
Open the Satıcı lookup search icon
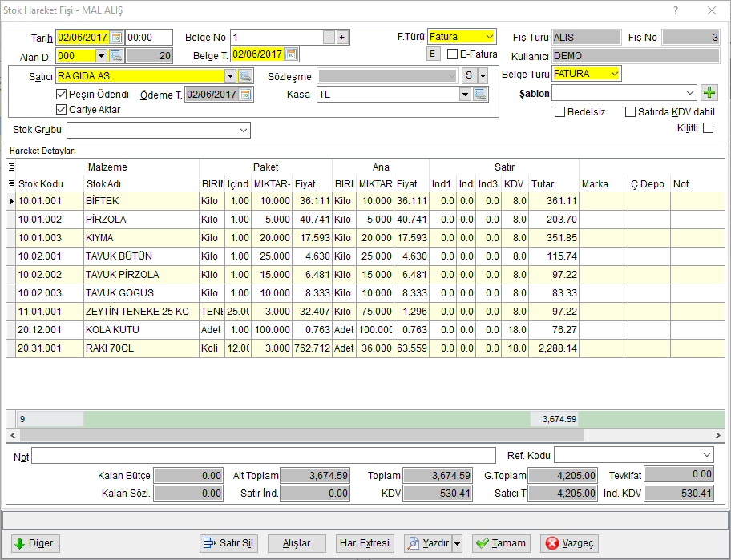click(245, 76)
